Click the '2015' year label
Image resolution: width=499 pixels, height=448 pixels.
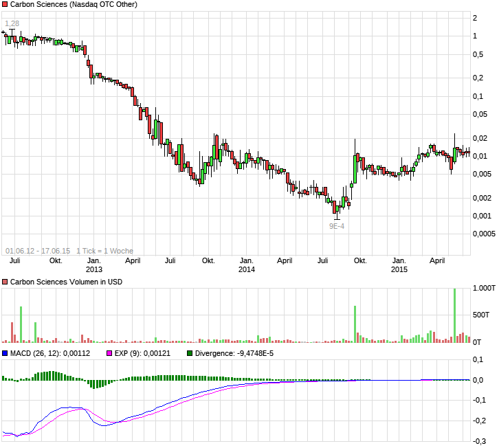(399, 269)
